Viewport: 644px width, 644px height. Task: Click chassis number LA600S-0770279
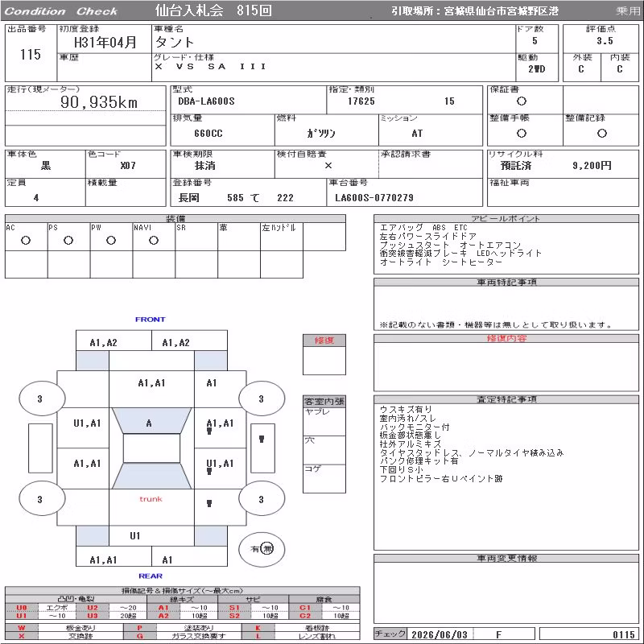click(x=374, y=197)
